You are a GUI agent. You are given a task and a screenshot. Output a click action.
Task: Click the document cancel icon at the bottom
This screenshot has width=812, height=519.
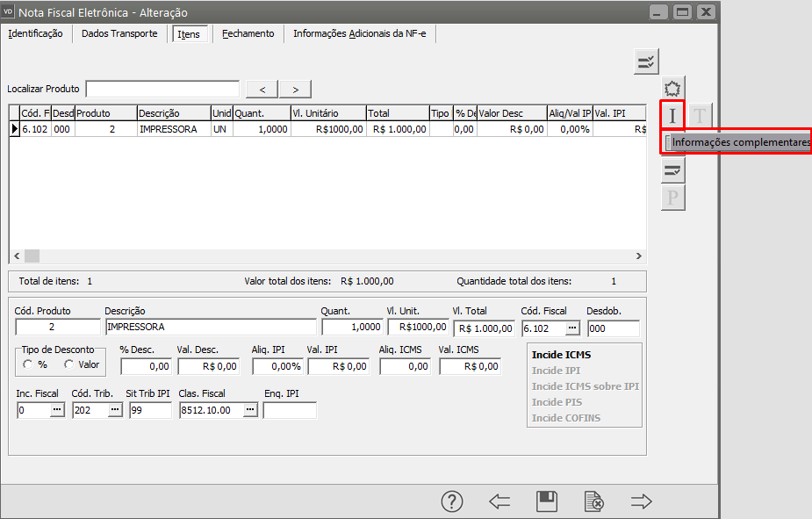coord(594,501)
